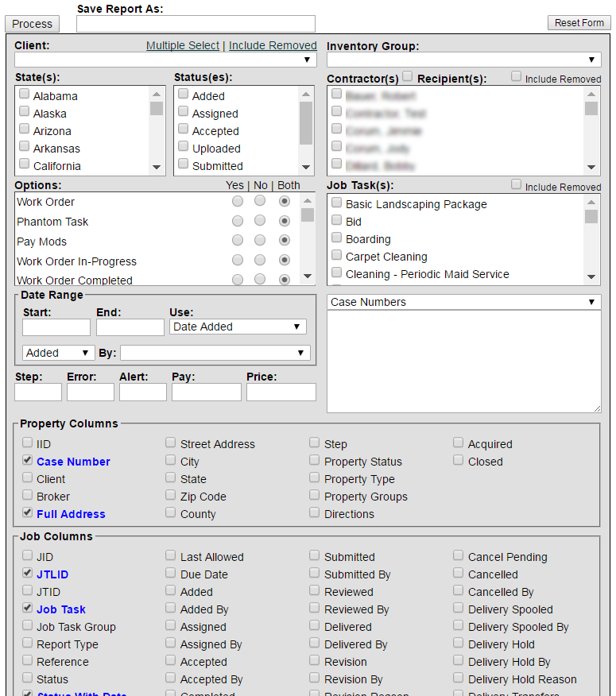Check the Arizona state checkbox
Screen dimensions: 616x696
(x=25, y=129)
